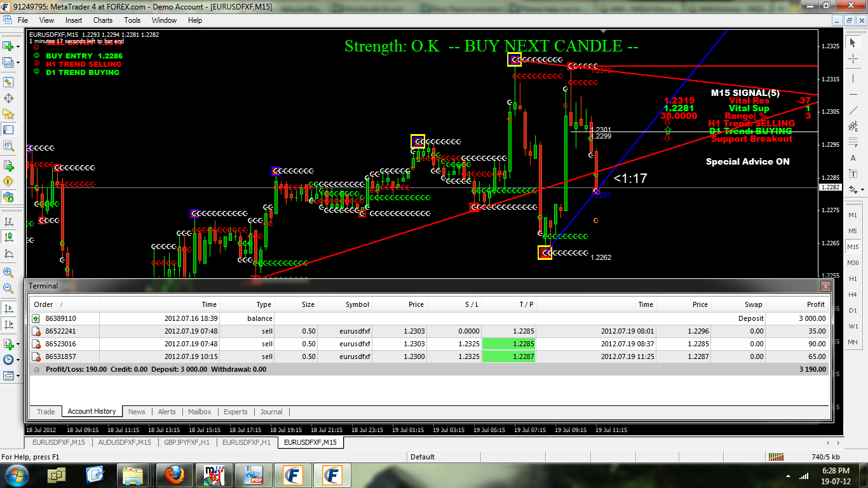Image resolution: width=868 pixels, height=488 pixels.
Task: Open the Periods clock icon
Action: click(8, 360)
